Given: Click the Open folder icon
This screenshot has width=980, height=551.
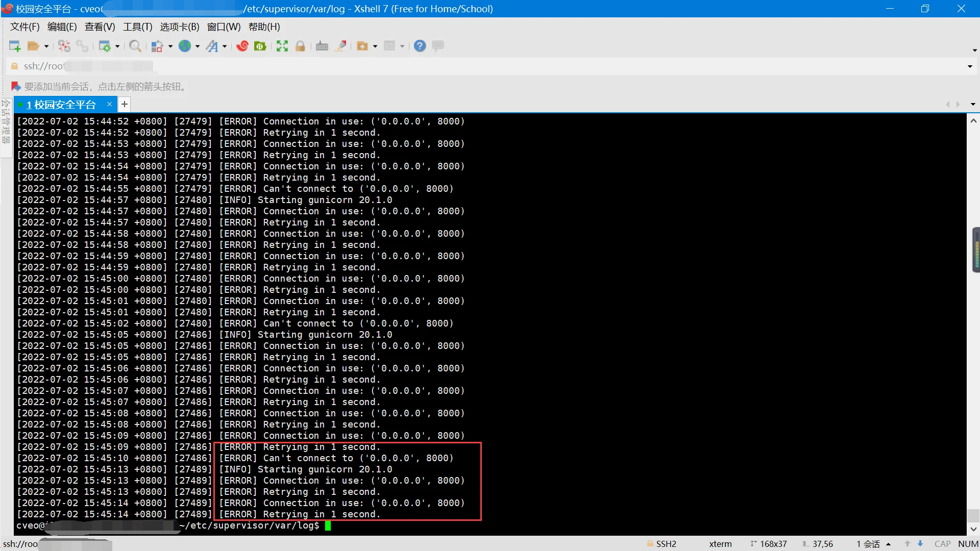Looking at the screenshot, I should [33, 46].
